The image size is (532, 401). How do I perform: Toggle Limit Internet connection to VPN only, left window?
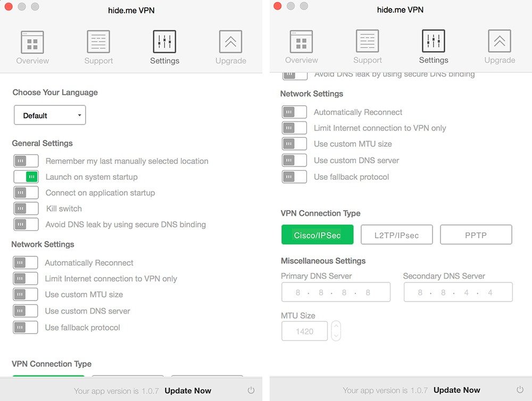(x=26, y=279)
